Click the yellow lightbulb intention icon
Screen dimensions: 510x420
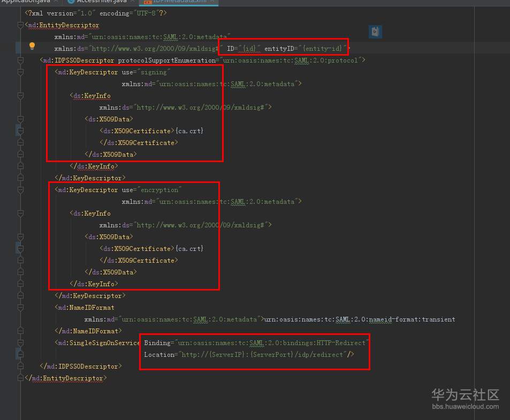pyautogui.click(x=32, y=46)
